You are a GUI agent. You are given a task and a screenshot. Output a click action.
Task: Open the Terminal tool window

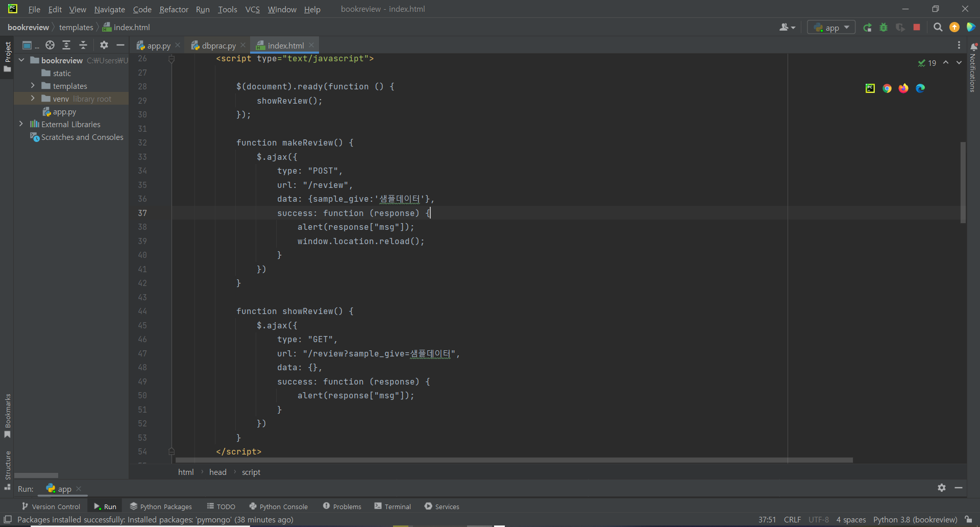click(x=393, y=507)
